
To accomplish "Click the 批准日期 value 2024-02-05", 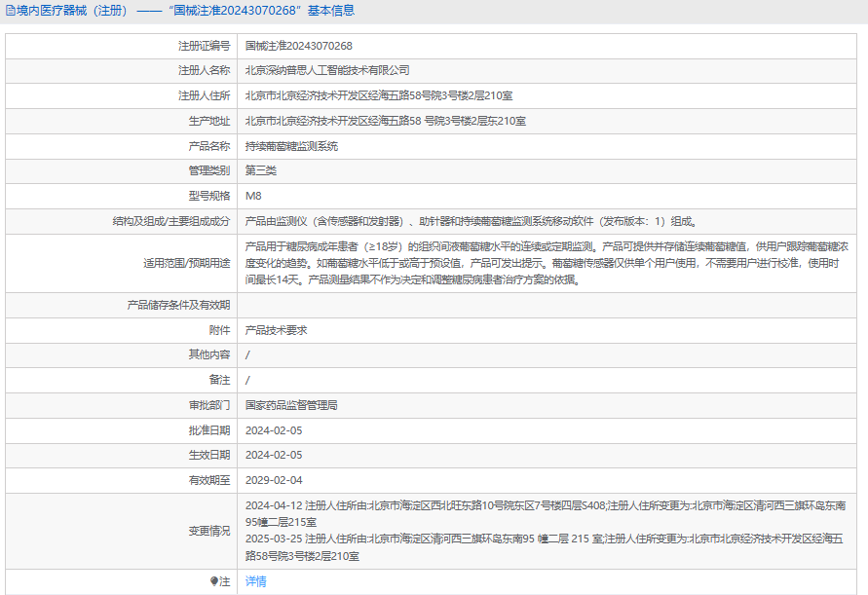I will click(x=274, y=430).
